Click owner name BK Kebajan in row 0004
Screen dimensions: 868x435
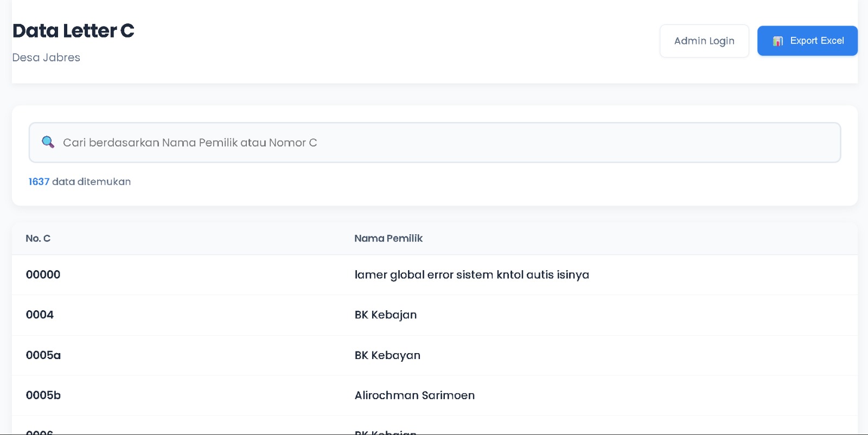pos(385,315)
